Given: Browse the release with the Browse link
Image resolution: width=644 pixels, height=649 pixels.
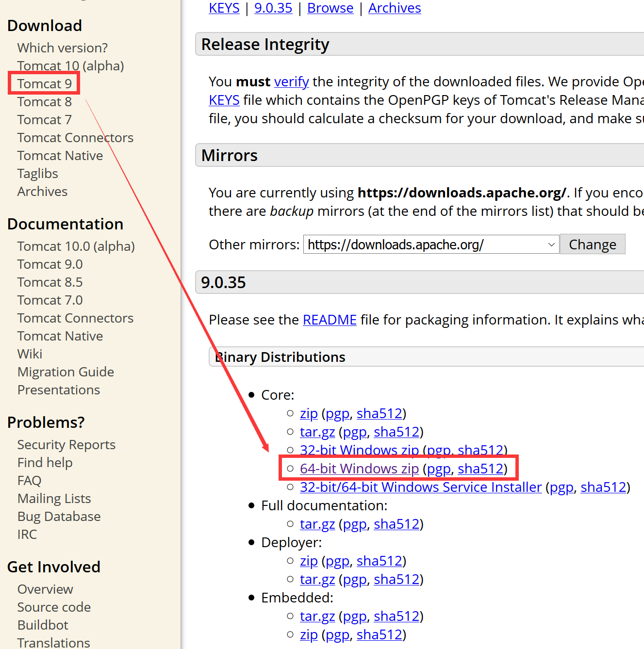Looking at the screenshot, I should (330, 8).
